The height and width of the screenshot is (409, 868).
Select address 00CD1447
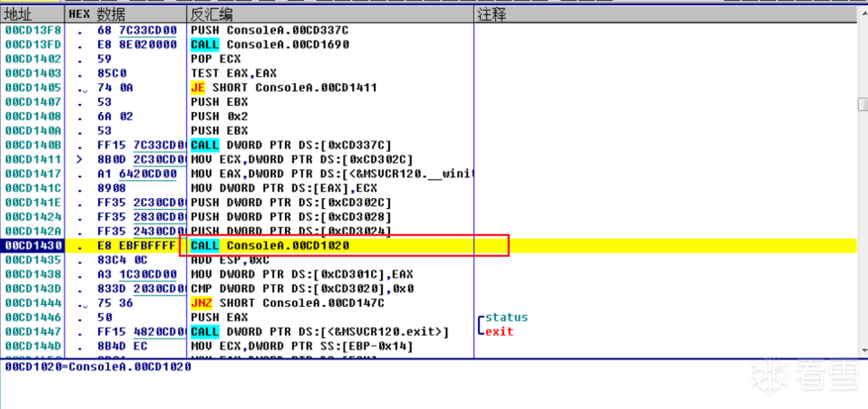point(33,332)
